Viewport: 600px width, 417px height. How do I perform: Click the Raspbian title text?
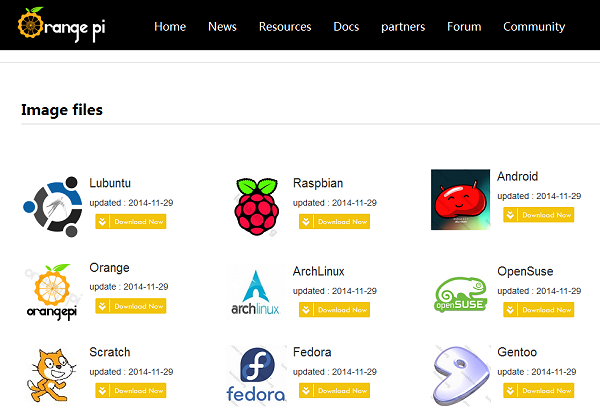tap(318, 183)
